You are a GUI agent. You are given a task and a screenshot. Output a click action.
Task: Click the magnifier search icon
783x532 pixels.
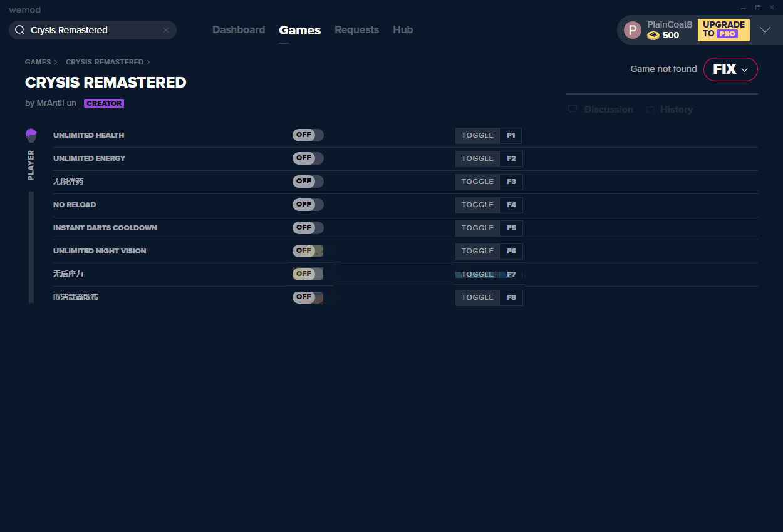(x=19, y=30)
